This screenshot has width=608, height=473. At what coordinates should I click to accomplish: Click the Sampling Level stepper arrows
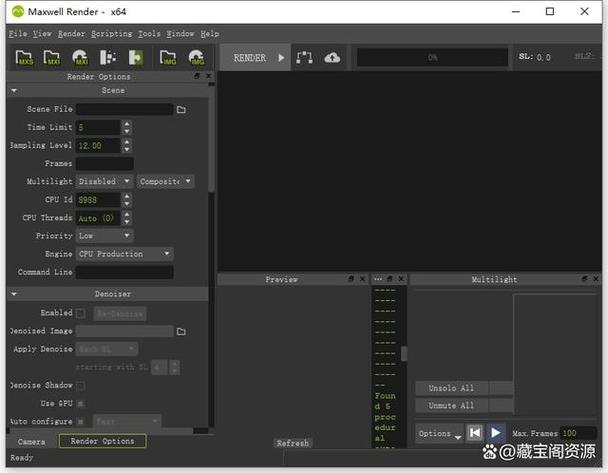click(x=127, y=146)
